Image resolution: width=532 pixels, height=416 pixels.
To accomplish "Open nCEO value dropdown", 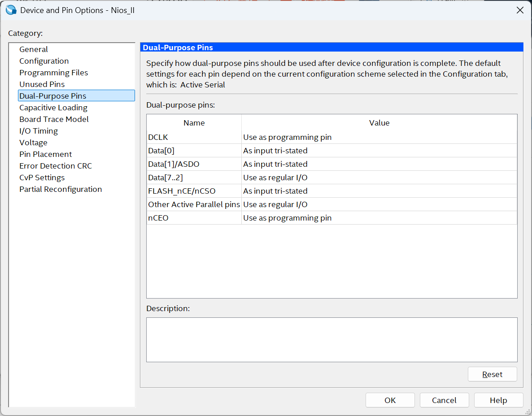I will tap(379, 218).
